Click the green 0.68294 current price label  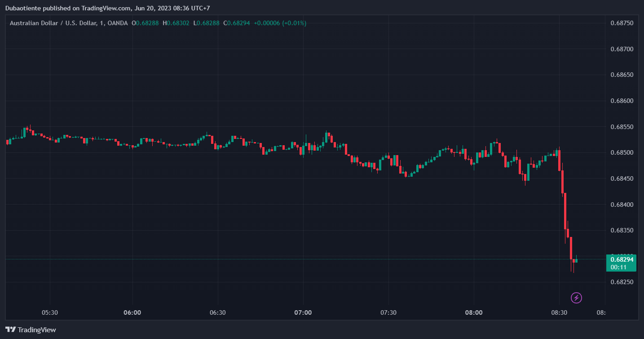[622, 259]
